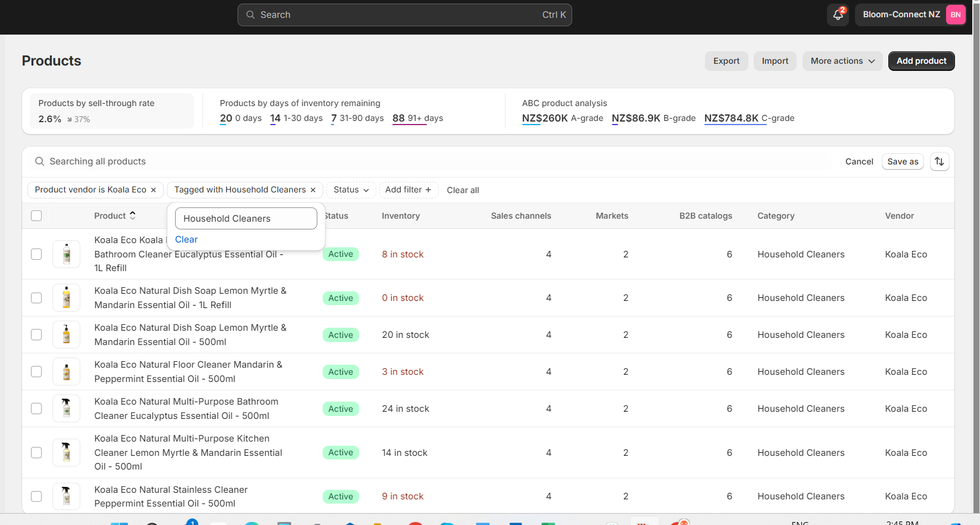Screen dimensions: 980x525
Task: Open Floor Cleaner 500ml product thumbnail
Action: click(67, 372)
